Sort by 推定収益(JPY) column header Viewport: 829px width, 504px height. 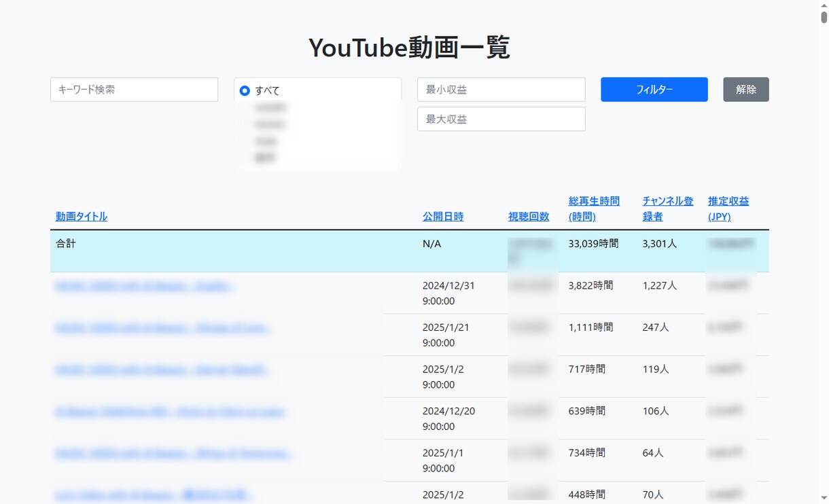[728, 209]
